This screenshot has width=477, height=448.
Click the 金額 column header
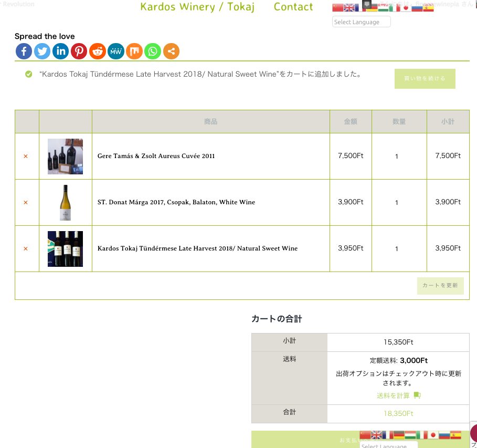click(x=351, y=122)
